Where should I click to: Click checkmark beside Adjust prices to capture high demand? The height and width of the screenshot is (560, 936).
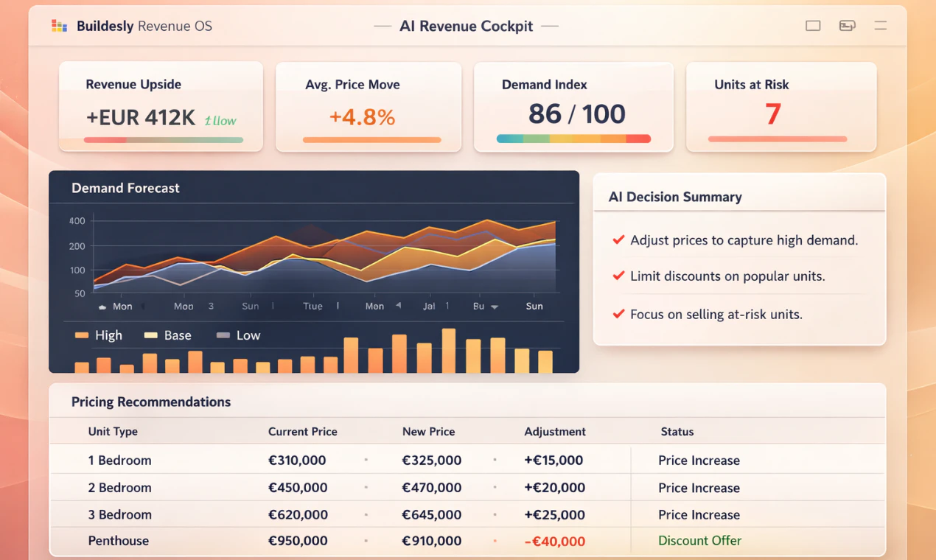click(619, 240)
